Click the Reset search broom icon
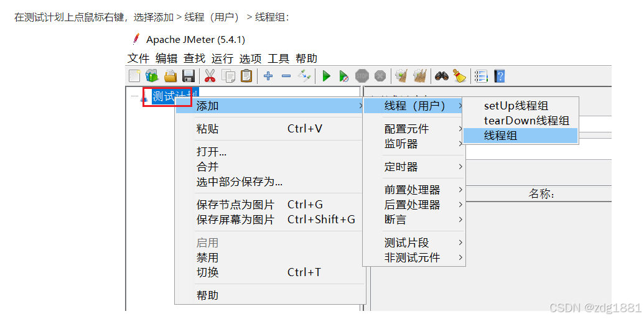Screen dimensions: 644x319 coord(460,76)
